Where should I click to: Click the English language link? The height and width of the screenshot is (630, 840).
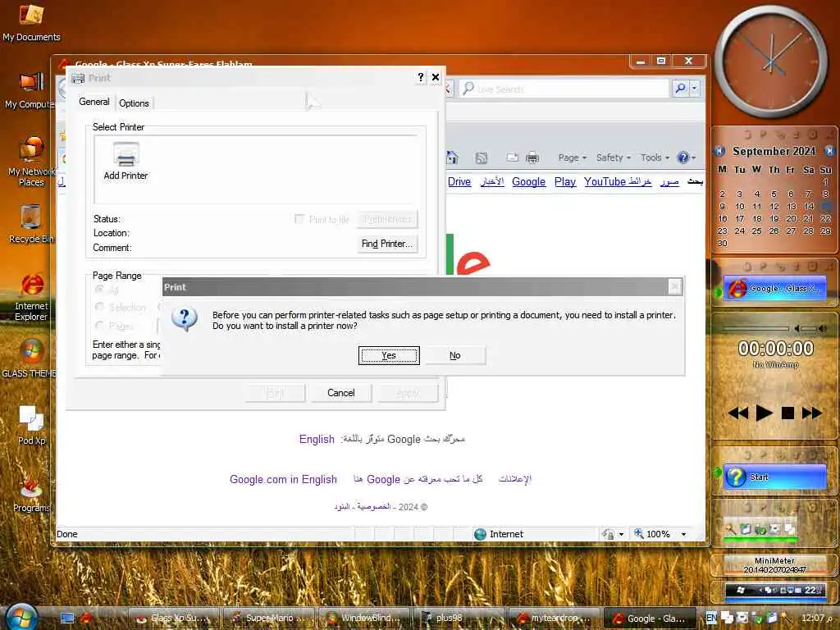(x=317, y=440)
